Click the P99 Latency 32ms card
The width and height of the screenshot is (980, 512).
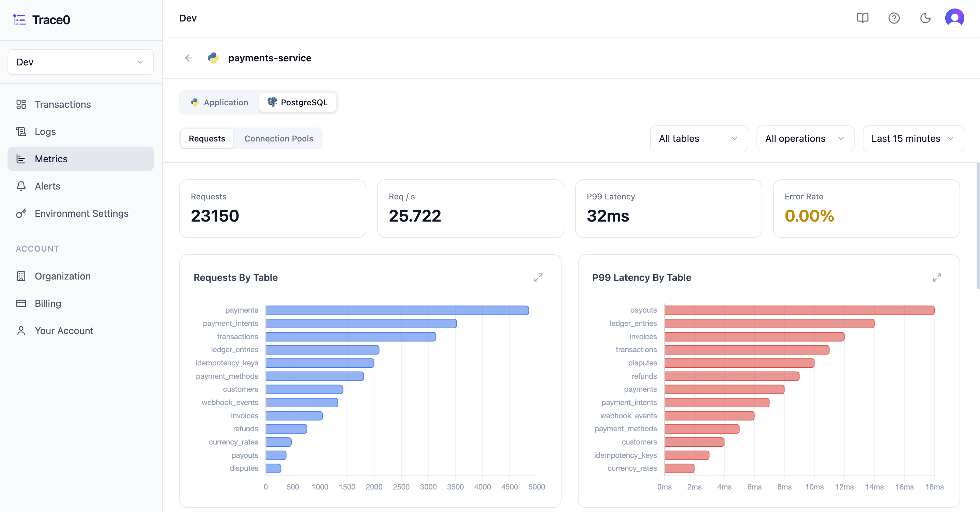[x=669, y=209]
